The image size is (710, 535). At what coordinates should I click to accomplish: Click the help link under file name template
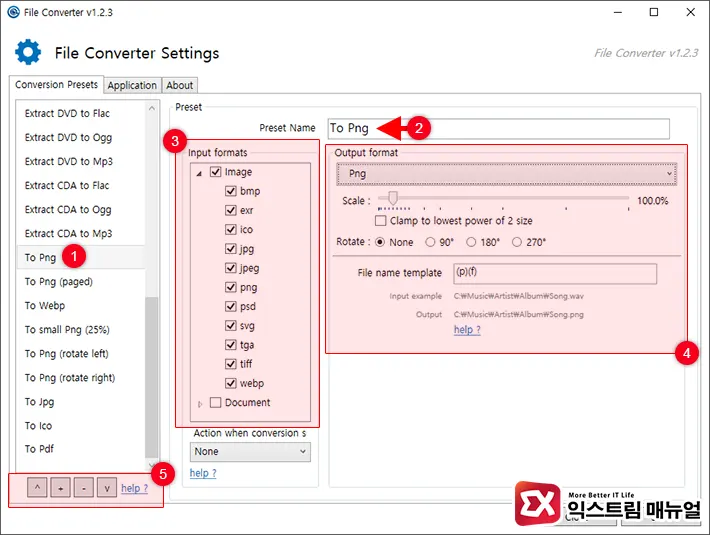[467, 330]
